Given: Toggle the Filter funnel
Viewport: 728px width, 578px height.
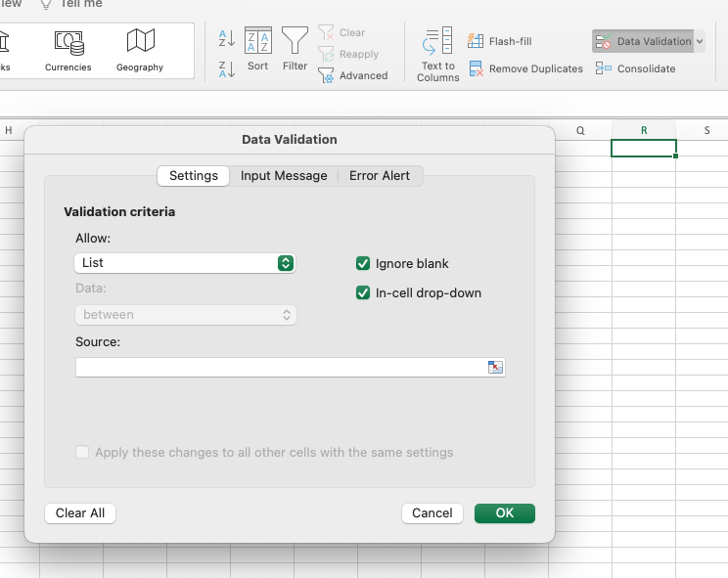Looking at the screenshot, I should [295, 49].
